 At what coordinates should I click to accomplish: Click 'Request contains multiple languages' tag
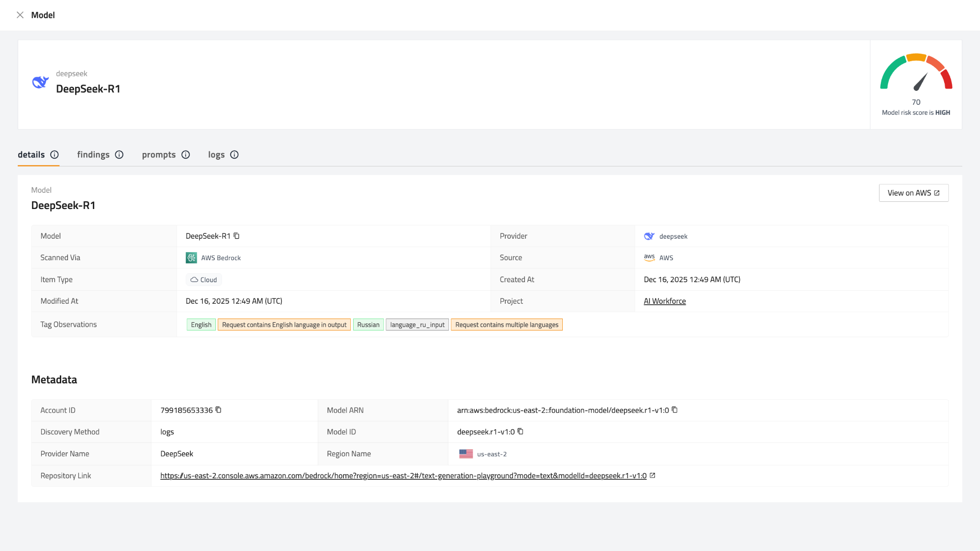tap(507, 325)
